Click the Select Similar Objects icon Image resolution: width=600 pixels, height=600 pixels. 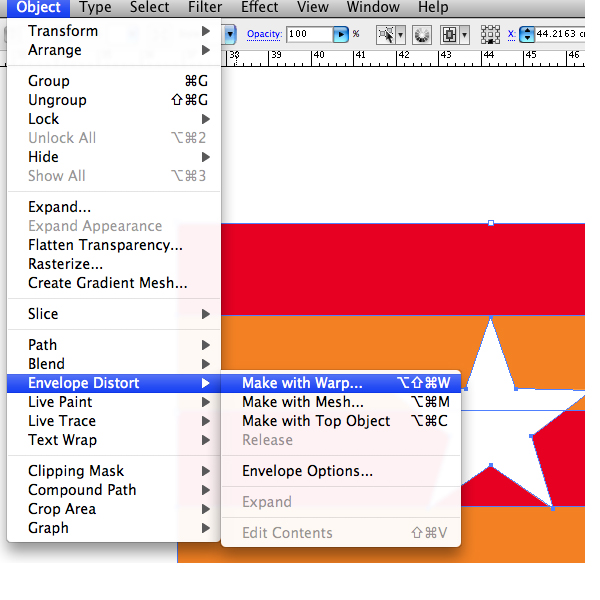pyautogui.click(x=386, y=35)
